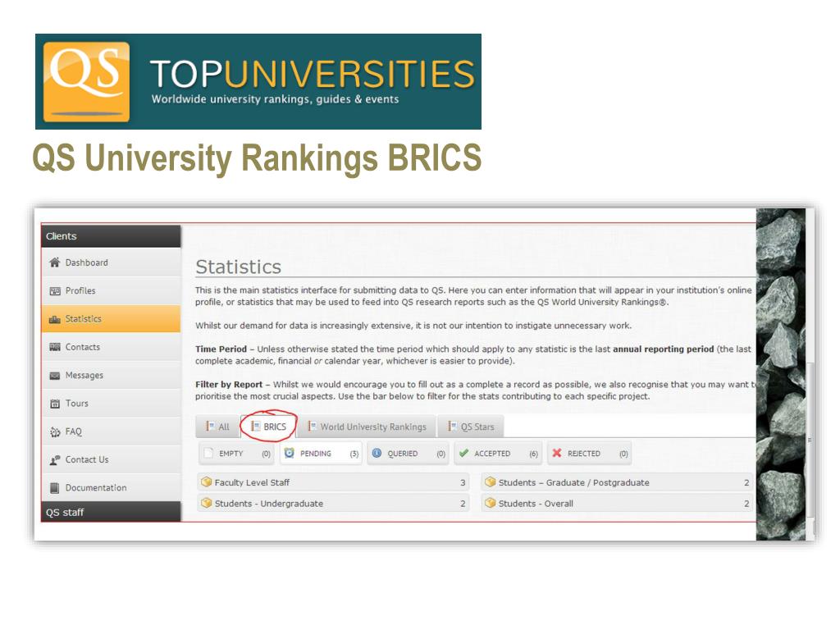The width and height of the screenshot is (840, 630).
Task: Go to Contacts in the sidebar
Action: pos(111,347)
